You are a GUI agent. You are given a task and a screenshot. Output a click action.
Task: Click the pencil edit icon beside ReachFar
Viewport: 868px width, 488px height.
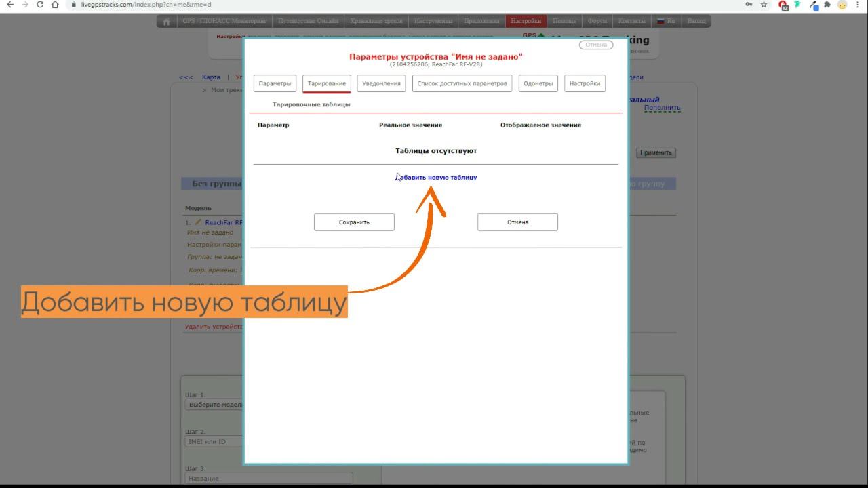click(x=198, y=222)
